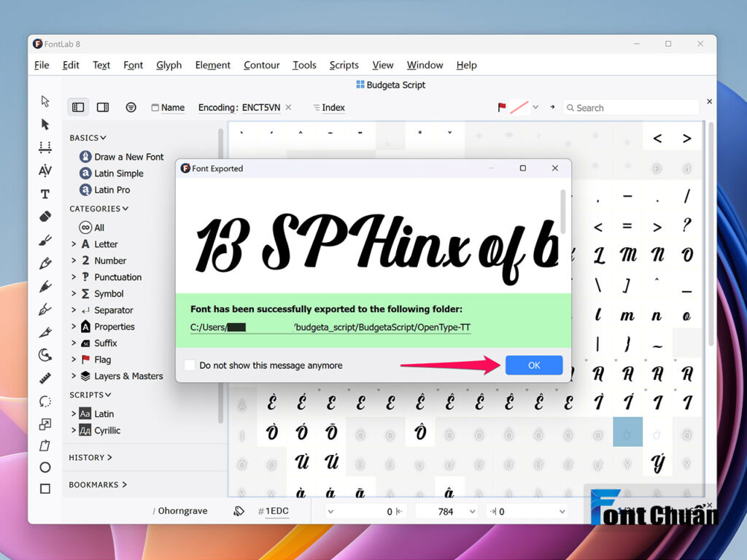Collapse the CATEGORIES section
This screenshot has width=747, height=560.
[x=99, y=209]
